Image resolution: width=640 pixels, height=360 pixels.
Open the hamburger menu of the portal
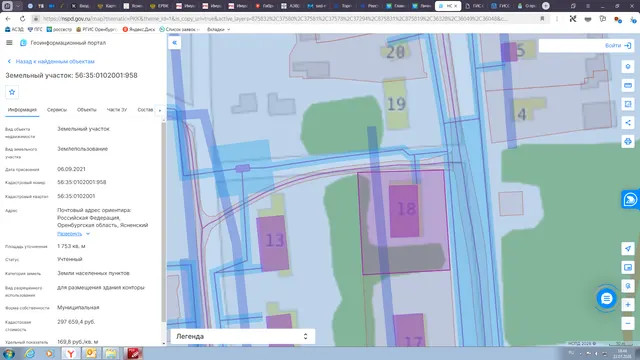pos(9,42)
